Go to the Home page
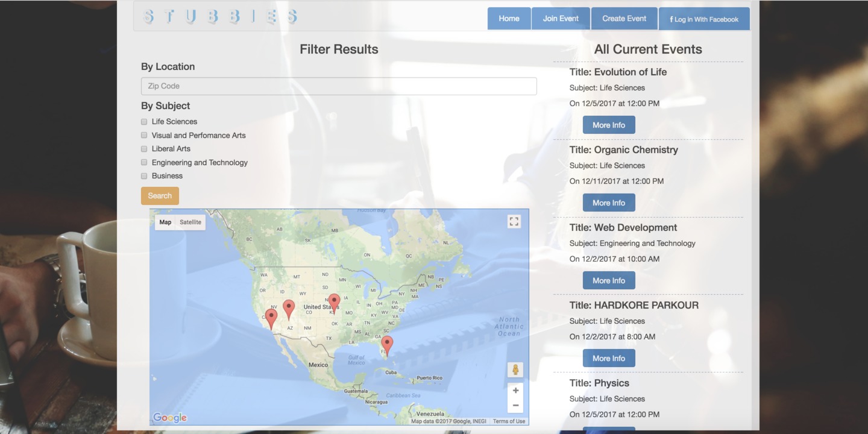Viewport: 868px width, 434px height. [x=509, y=19]
